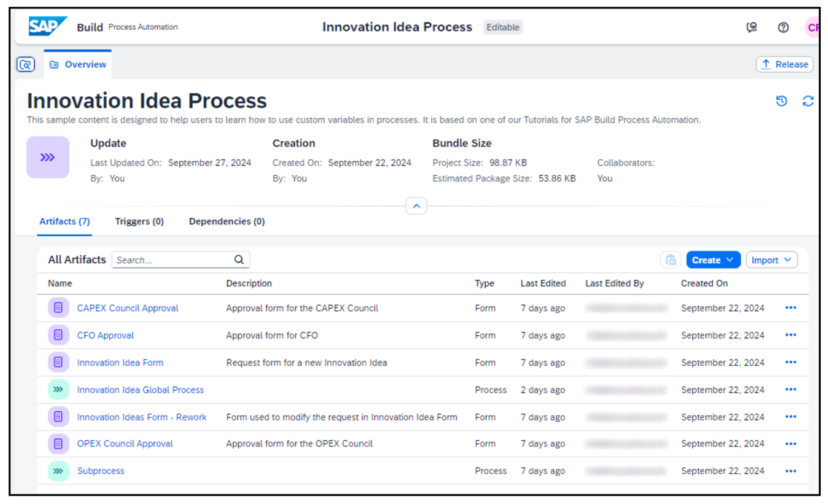Click the Type column header

(485, 283)
